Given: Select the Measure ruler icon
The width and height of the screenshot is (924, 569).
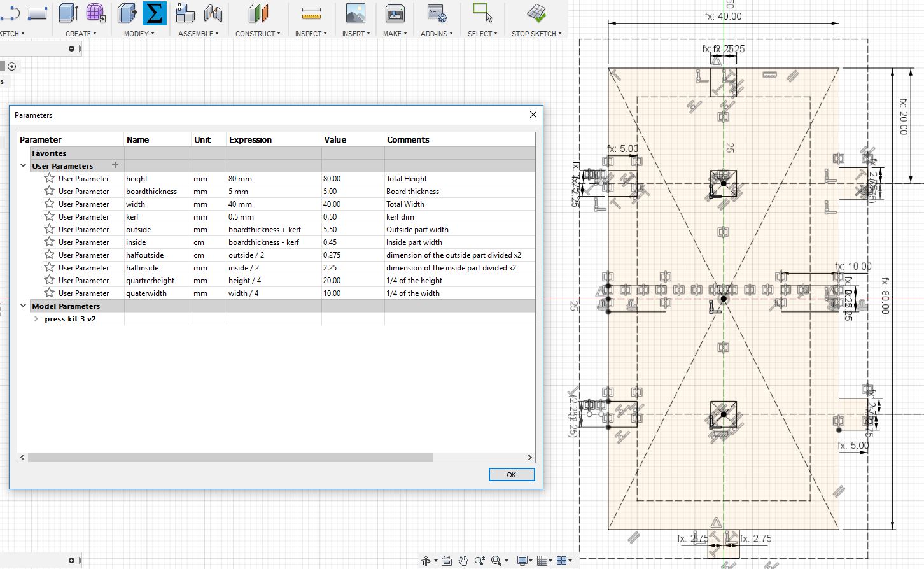Looking at the screenshot, I should [x=311, y=13].
